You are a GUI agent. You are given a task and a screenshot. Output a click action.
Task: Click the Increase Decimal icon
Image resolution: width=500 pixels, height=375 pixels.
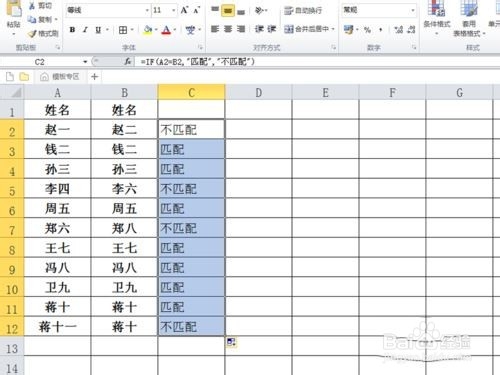pos(398,30)
